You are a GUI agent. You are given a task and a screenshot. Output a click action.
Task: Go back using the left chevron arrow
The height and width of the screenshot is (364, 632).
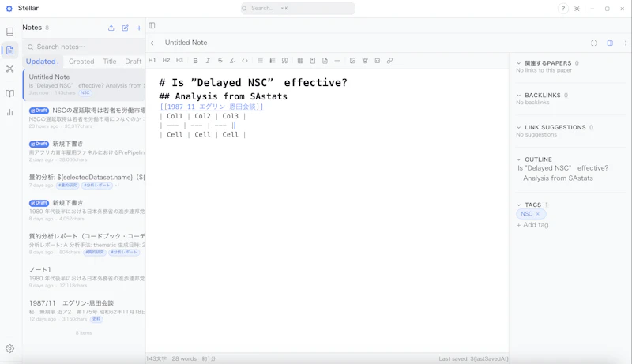click(x=152, y=43)
